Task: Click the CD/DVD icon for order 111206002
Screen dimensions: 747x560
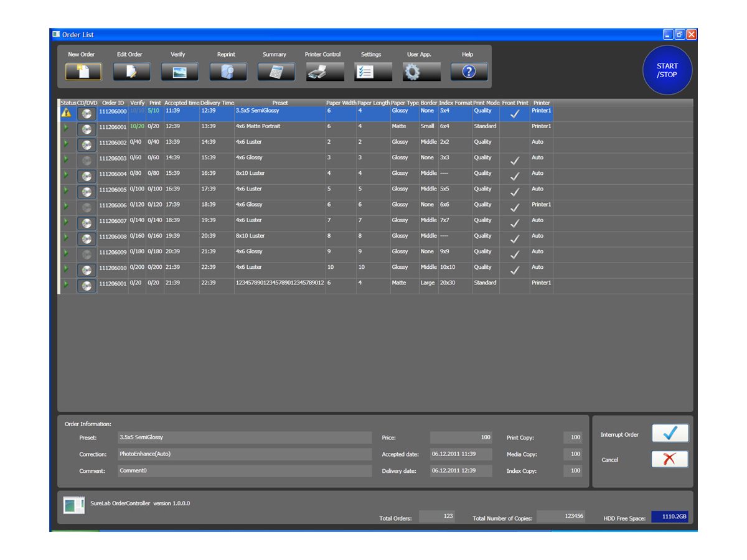Action: click(x=87, y=144)
